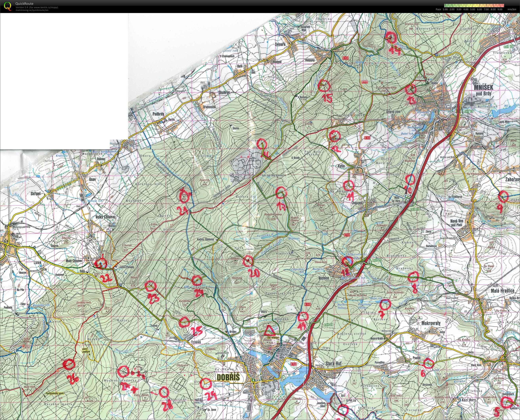Select control circle 20 near Spálený
This screenshot has width=520, height=420.
[248, 260]
